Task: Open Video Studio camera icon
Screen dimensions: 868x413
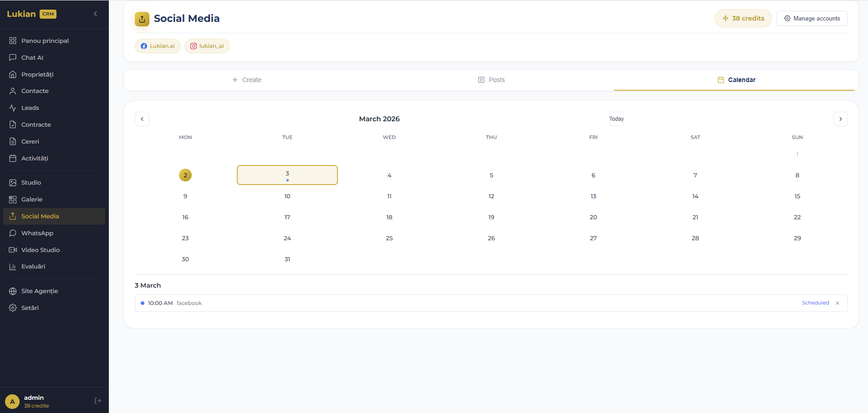Action: (x=13, y=250)
